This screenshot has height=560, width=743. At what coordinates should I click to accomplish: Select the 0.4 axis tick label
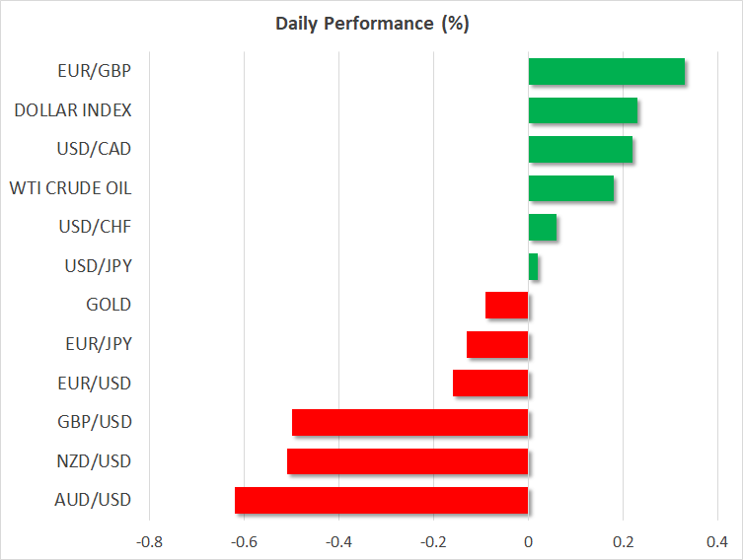(717, 541)
